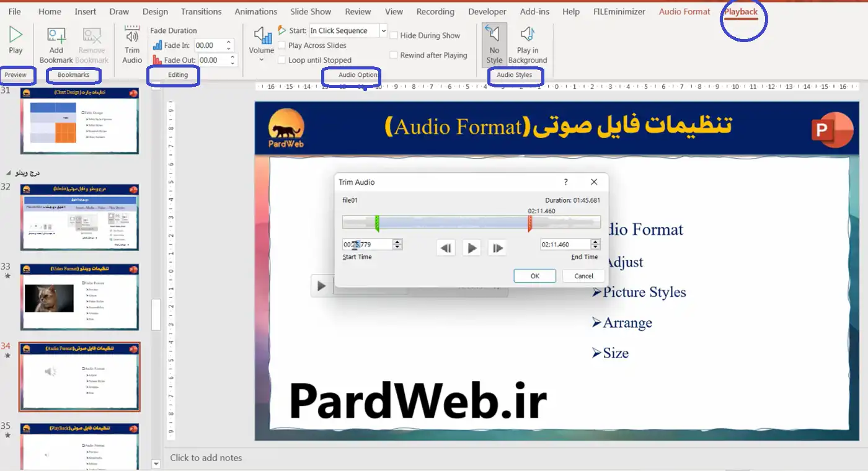Viewport: 868px width, 471px height.
Task: Click the down arrow of the thumbnail pane scrollbar
Action: pos(156,464)
